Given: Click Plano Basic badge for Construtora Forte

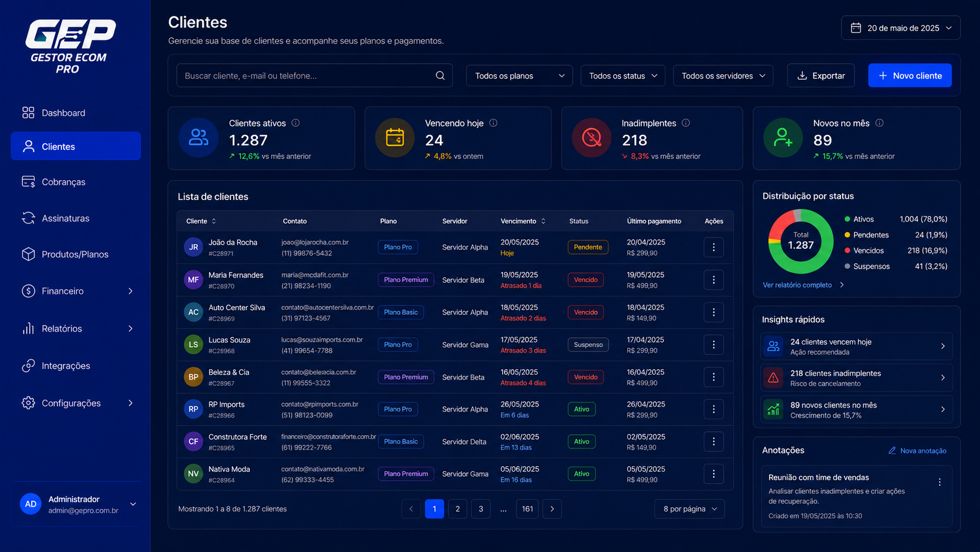Looking at the screenshot, I should 401,442.
